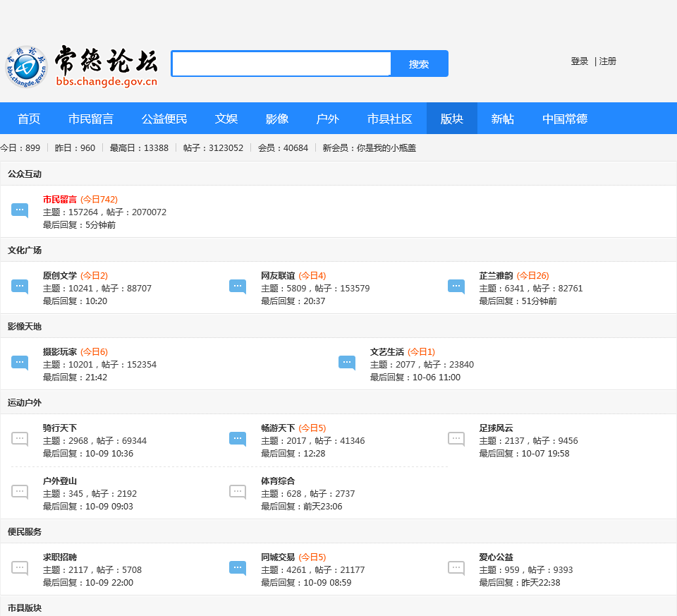
Task: Click the forum icon beside 摄影玩家
Action: click(20, 363)
